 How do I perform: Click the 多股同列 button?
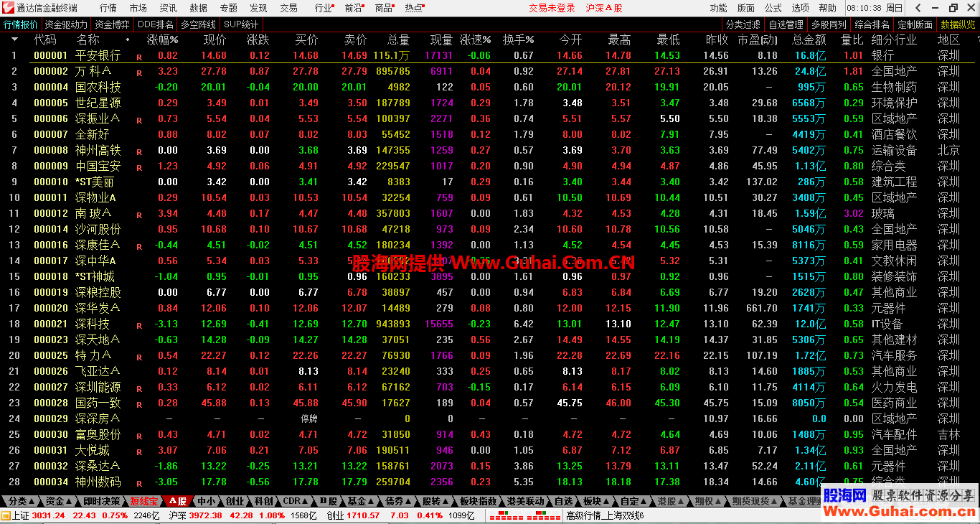point(829,24)
